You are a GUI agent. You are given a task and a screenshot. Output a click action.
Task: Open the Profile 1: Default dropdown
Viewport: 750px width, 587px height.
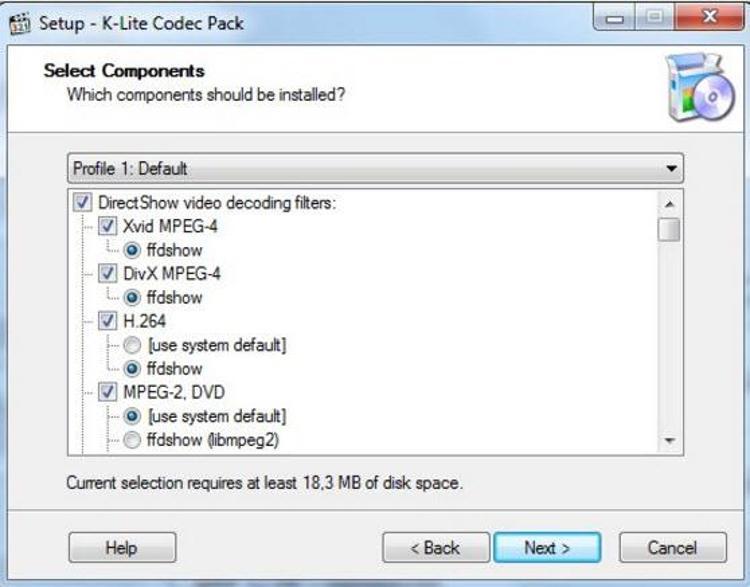coord(375,168)
